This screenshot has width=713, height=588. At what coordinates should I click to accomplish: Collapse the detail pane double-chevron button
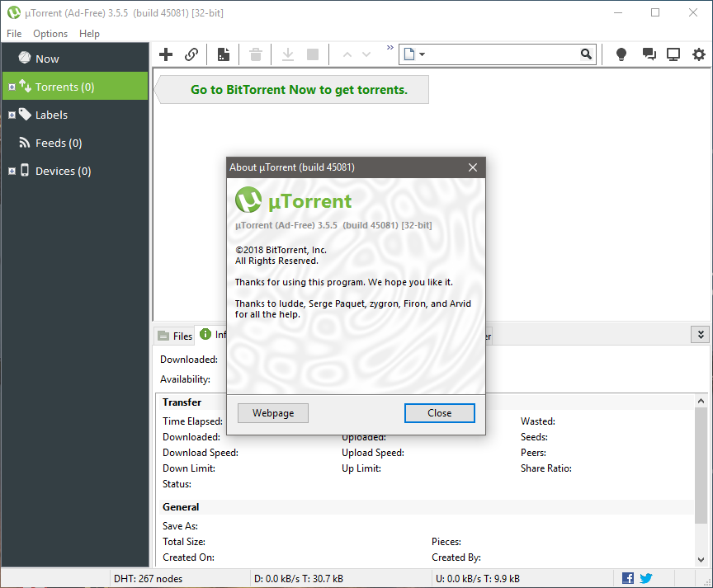701,335
